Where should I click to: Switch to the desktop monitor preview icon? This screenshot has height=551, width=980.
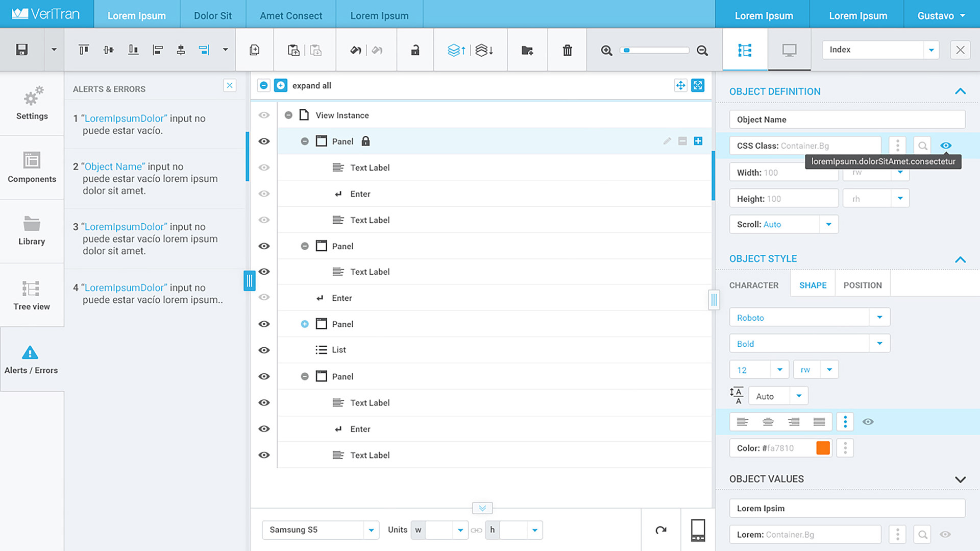coord(789,50)
